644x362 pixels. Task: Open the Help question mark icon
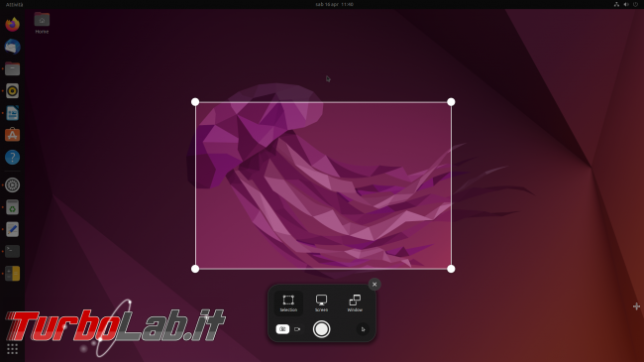(12, 157)
